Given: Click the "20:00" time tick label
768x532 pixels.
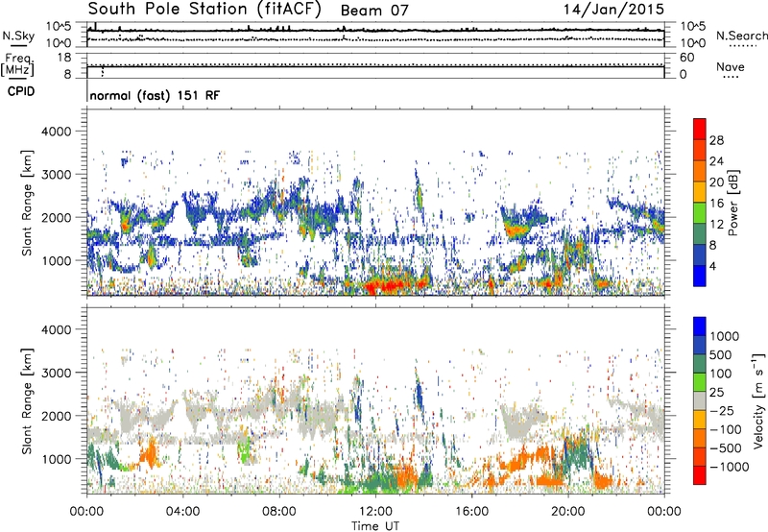Looking at the screenshot, I should [x=567, y=512].
